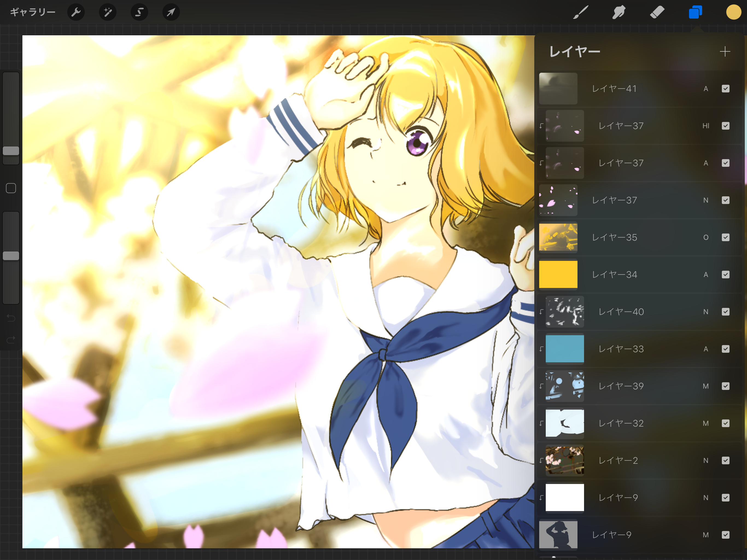This screenshot has width=747, height=560.
Task: Expand blend mode N of レイヤー40
Action: [x=705, y=312]
